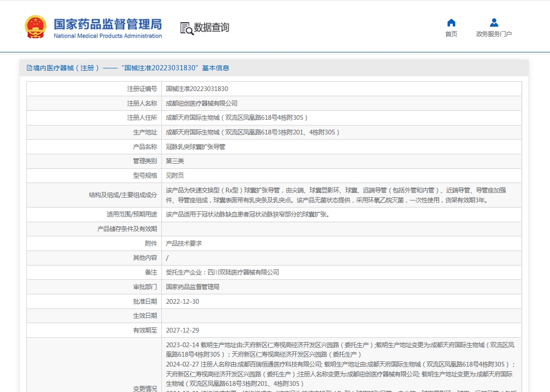
Task: Click 国家药品监督管理局 title text
Action: tap(108, 24)
